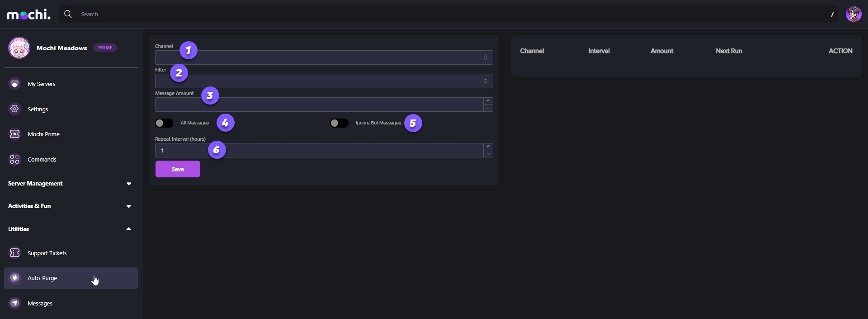Click the Next Run column header
Viewport: 868px width, 319px height.
tap(729, 51)
